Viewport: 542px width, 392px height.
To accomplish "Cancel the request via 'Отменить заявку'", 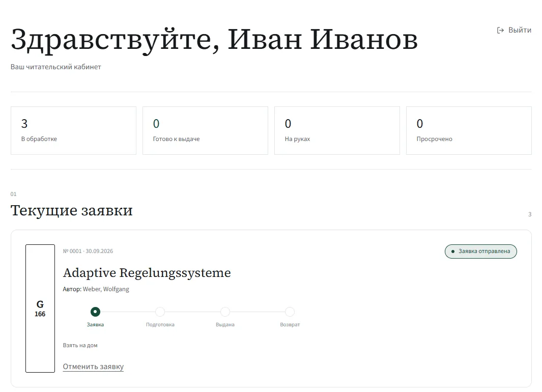I will [93, 367].
